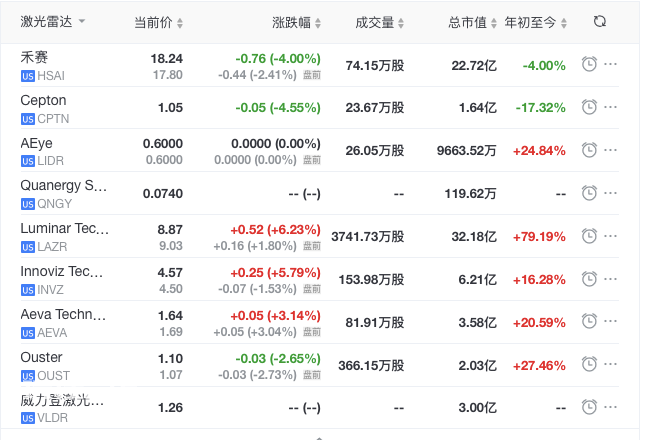This screenshot has width=651, height=440.
Task: Open more options menu for Ouster
Action: [610, 364]
